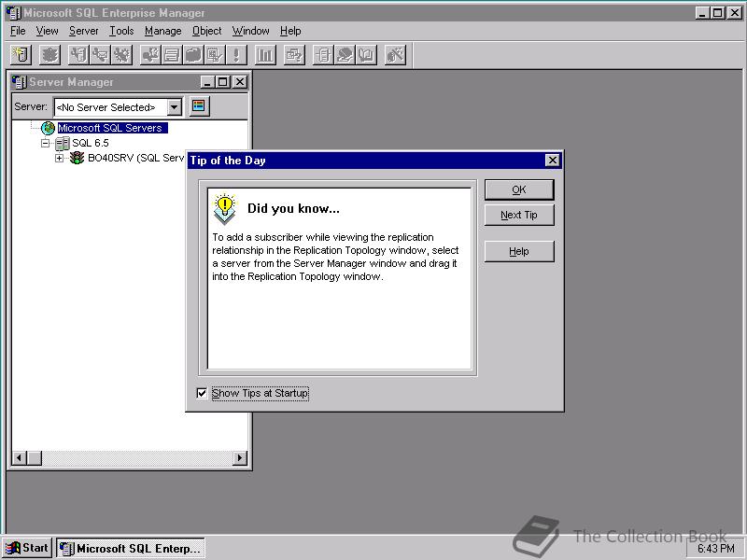Minimize the Server Manager window
The width and height of the screenshot is (747, 560).
(207, 82)
